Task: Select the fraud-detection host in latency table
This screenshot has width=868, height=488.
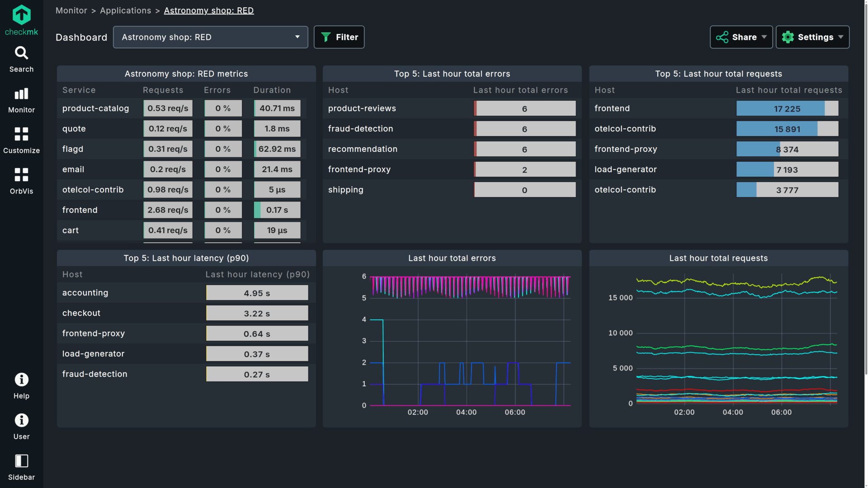Action: [x=94, y=374]
